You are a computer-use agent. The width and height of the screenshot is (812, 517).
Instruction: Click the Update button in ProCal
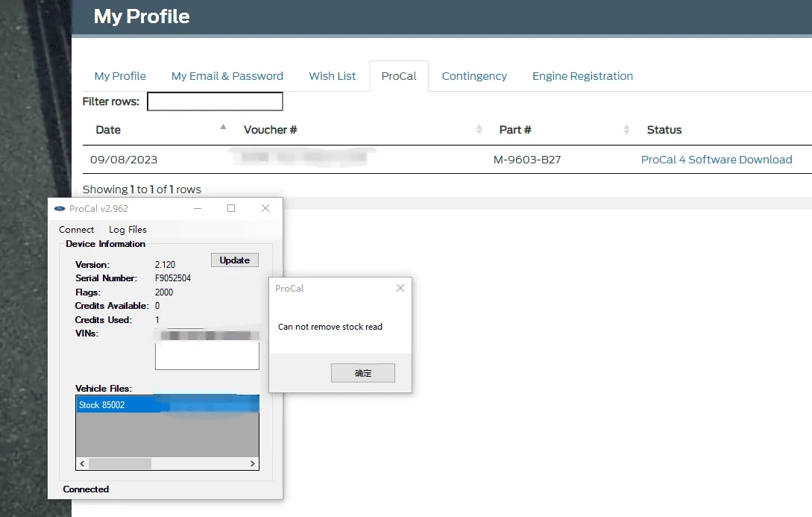tap(235, 260)
